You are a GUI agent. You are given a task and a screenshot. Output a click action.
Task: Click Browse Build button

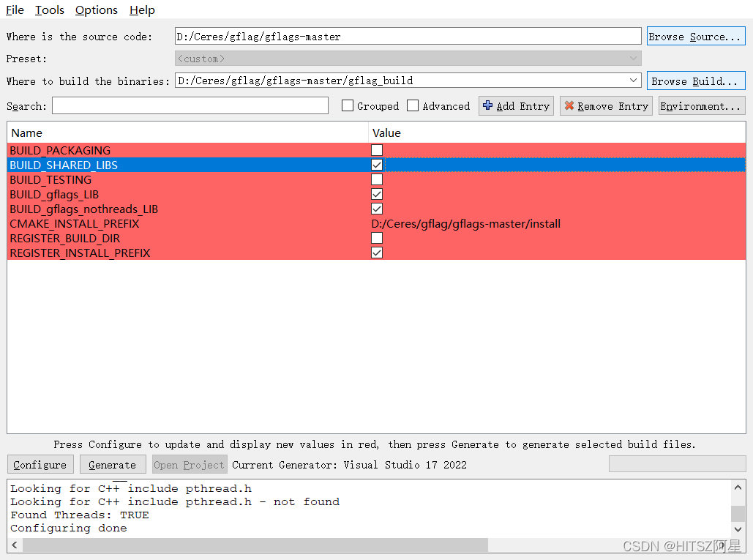(696, 81)
